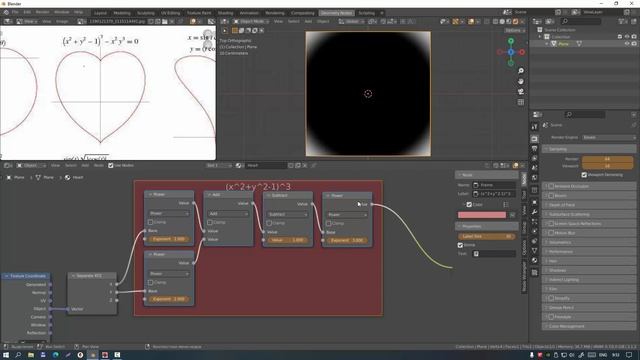Switch to the Shading workspace tab
The image size is (640, 360).
coord(225,13)
